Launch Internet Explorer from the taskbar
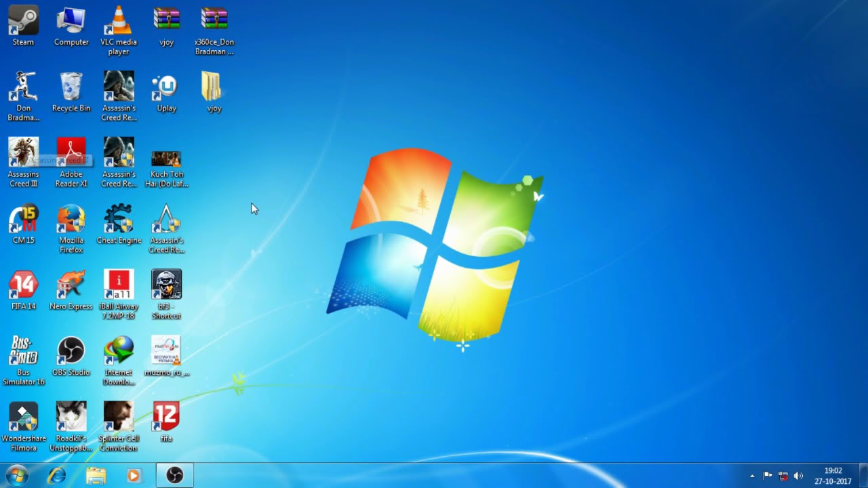Viewport: 868px width, 488px height. click(x=57, y=476)
